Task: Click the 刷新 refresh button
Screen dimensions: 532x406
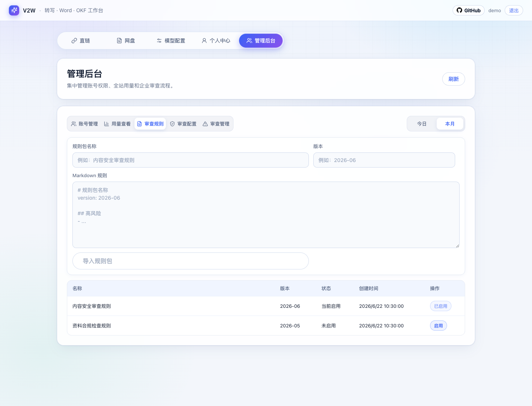Action: [x=454, y=79]
